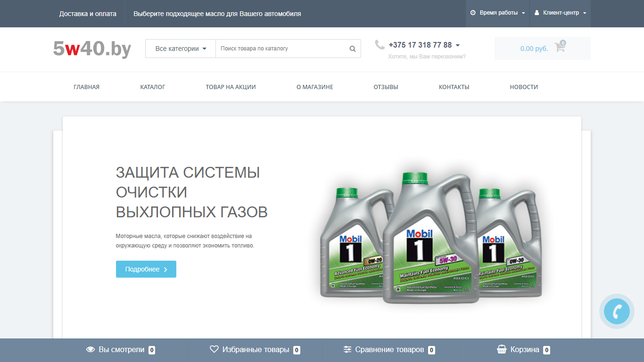Open the Вы смотрели section
The height and width of the screenshot is (362, 644).
point(121,350)
